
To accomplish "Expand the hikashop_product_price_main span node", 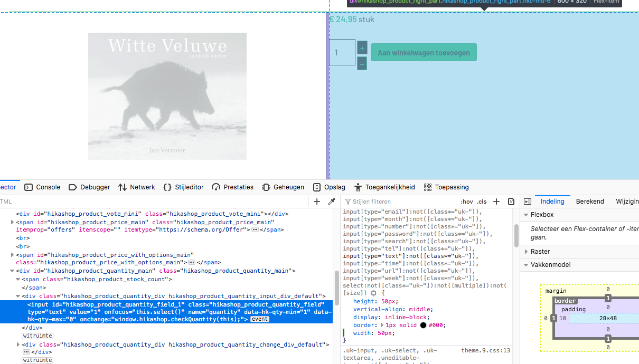I will tap(13, 223).
